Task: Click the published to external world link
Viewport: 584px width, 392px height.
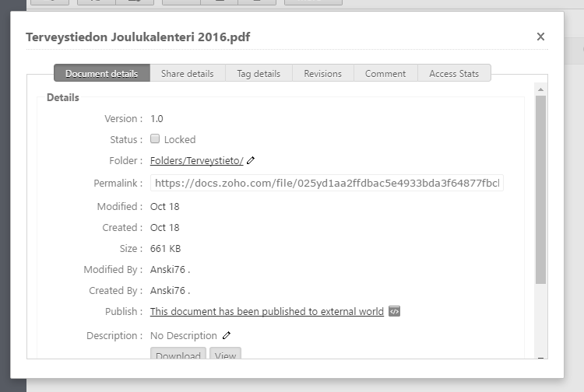Action: (267, 311)
